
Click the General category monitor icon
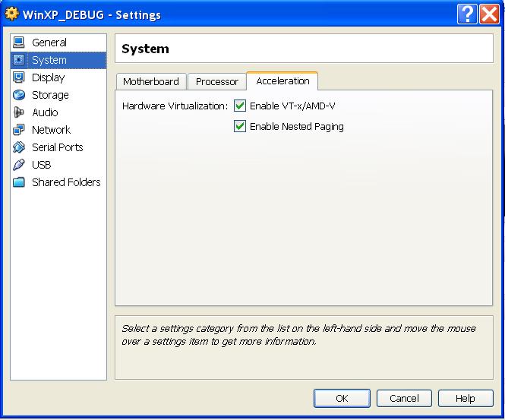19,43
